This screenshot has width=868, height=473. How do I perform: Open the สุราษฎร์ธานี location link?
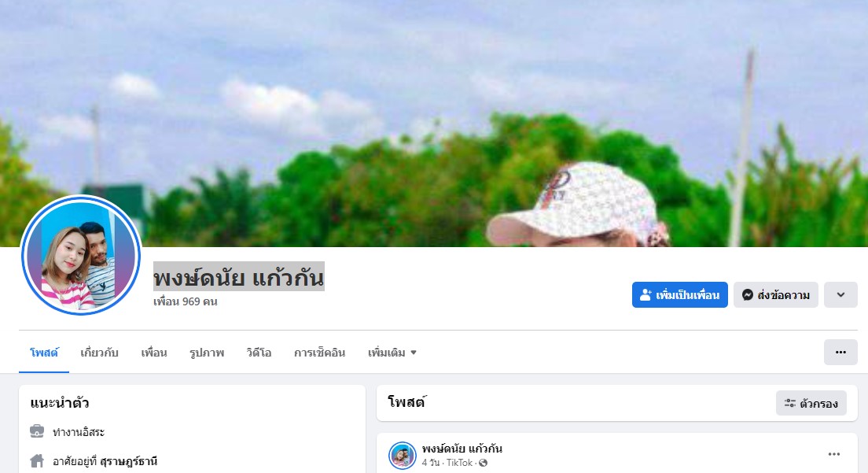(x=128, y=461)
